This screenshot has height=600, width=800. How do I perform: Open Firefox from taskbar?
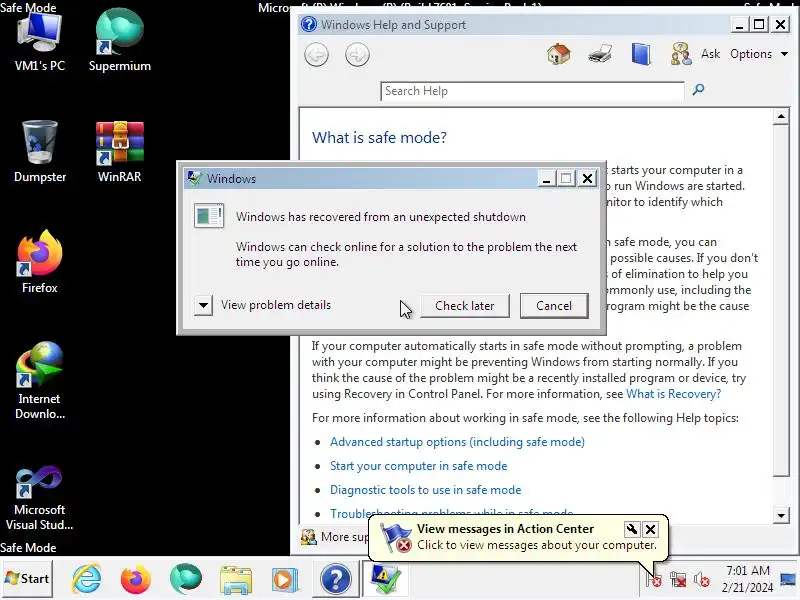(x=136, y=579)
